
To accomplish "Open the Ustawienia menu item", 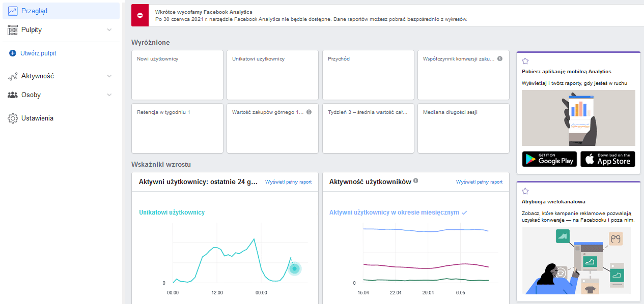I will click(61, 118).
